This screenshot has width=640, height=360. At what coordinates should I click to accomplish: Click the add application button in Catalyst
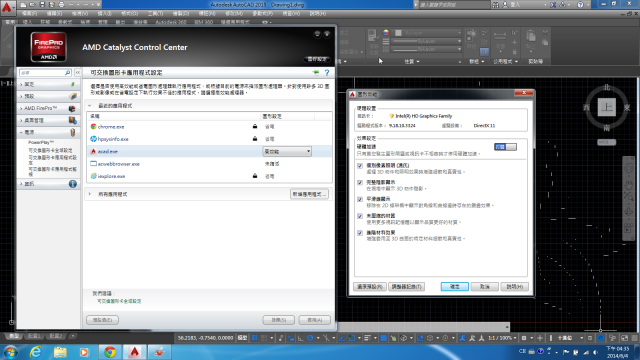[x=309, y=194]
